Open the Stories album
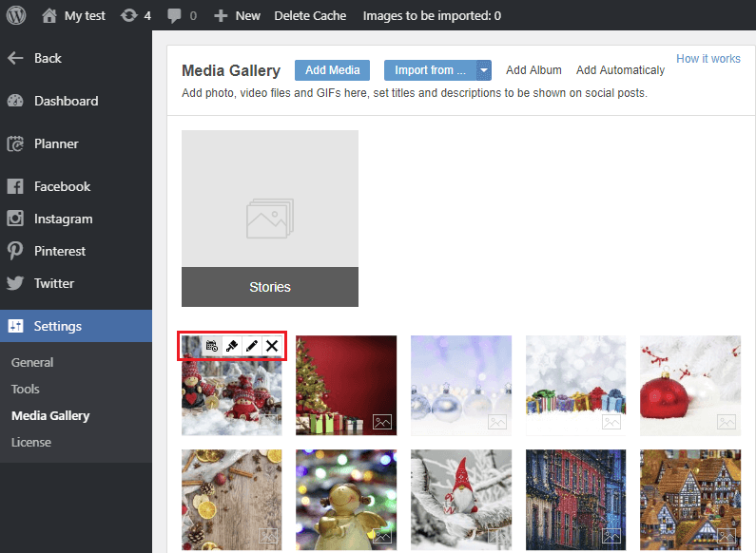 270,219
